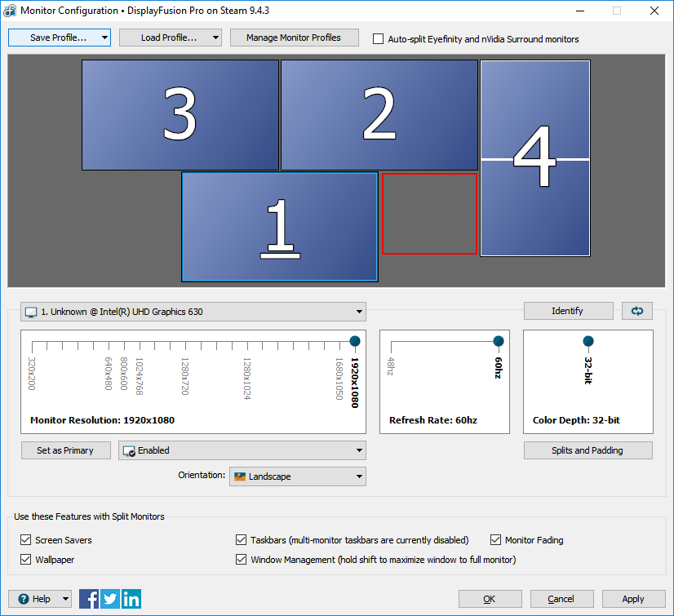Open the Save Profile dropdown arrow
This screenshot has height=616, width=674.
coord(104,38)
